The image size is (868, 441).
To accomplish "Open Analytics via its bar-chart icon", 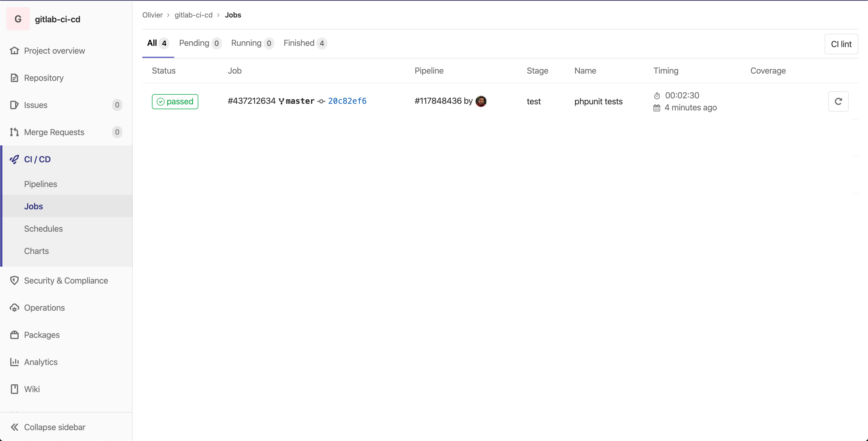I will pyautogui.click(x=14, y=362).
